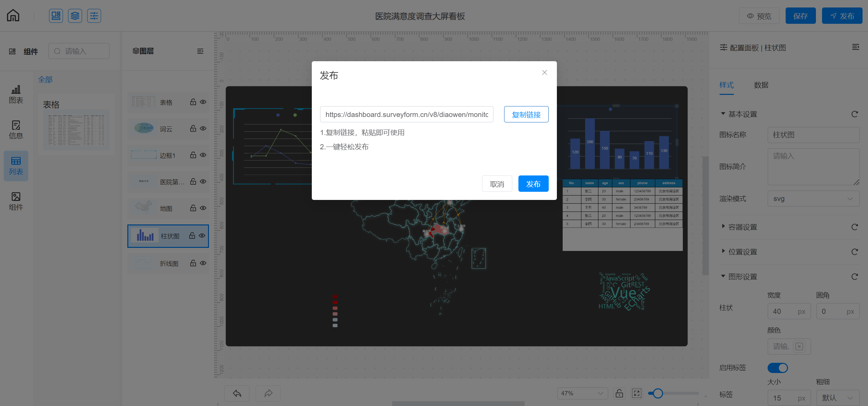Click the home icon in top bar

pos(13,16)
